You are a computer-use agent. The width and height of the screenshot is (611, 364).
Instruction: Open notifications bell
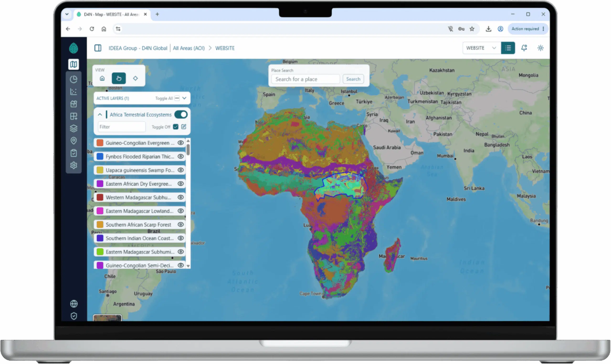(x=524, y=48)
